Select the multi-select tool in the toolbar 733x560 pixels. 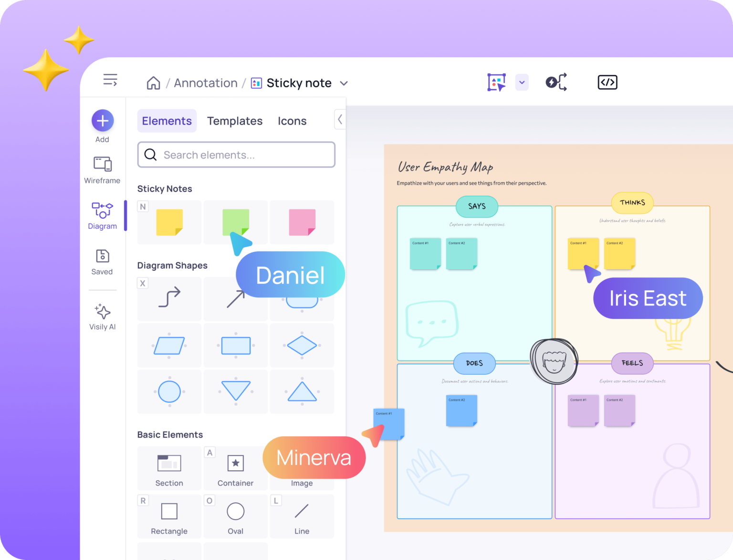(496, 82)
